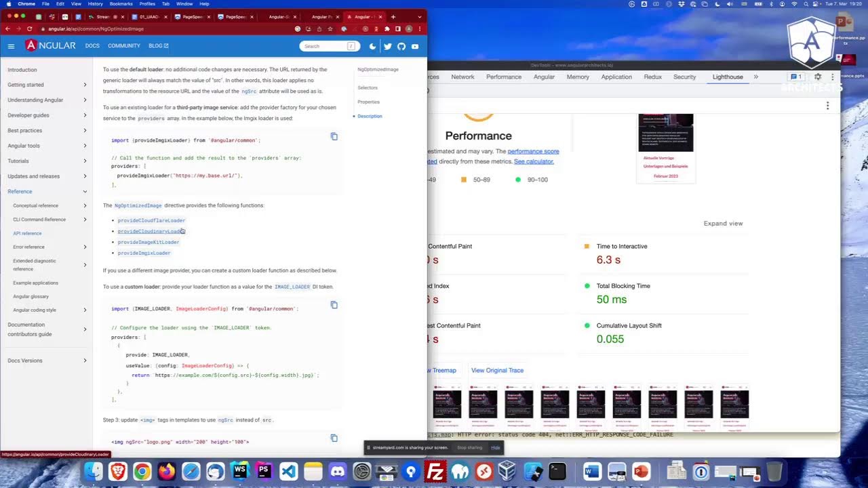868x488 pixels.
Task: Launch Brave browser from the Dock
Action: [118, 471]
